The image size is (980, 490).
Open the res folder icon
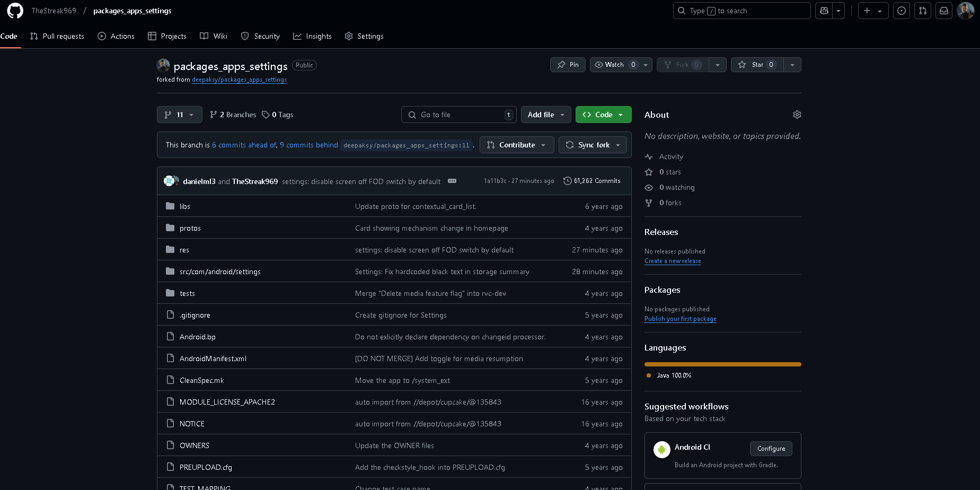coord(170,250)
